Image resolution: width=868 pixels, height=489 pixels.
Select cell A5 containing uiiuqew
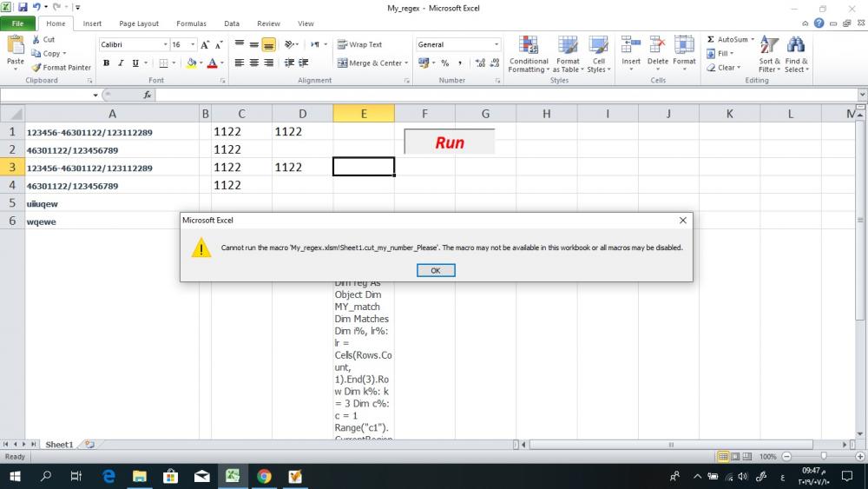click(112, 203)
